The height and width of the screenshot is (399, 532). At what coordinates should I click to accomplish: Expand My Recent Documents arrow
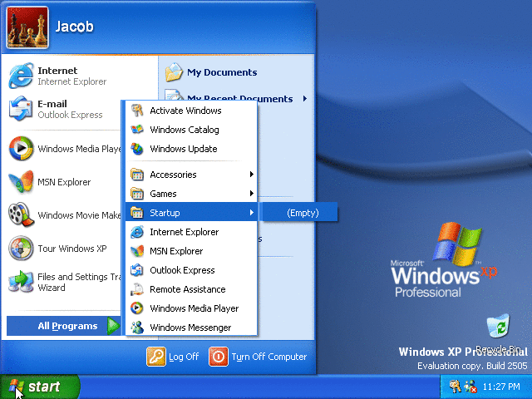305,98
